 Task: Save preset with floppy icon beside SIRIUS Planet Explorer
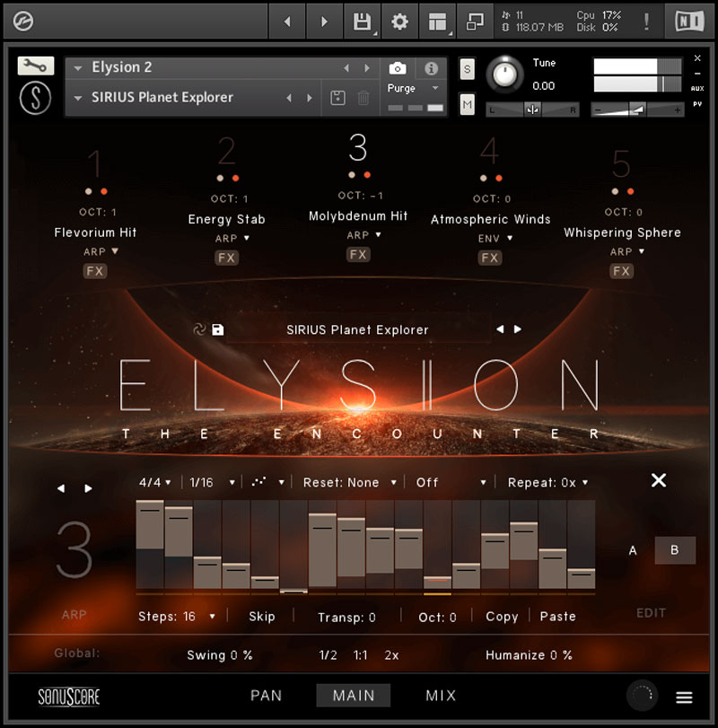(218, 329)
